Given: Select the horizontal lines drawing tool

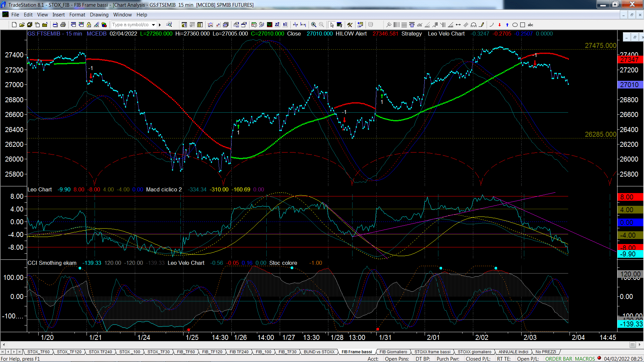Looking at the screenshot, I should [404, 25].
